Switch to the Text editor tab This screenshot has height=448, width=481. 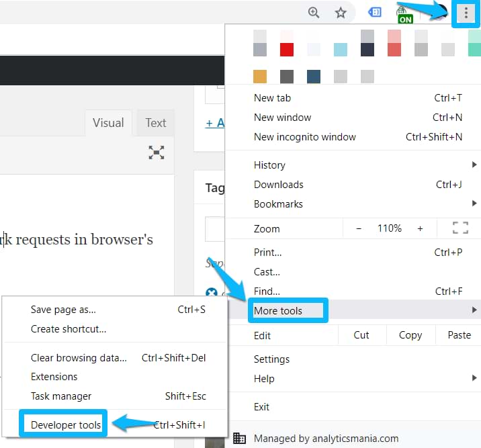click(x=155, y=123)
